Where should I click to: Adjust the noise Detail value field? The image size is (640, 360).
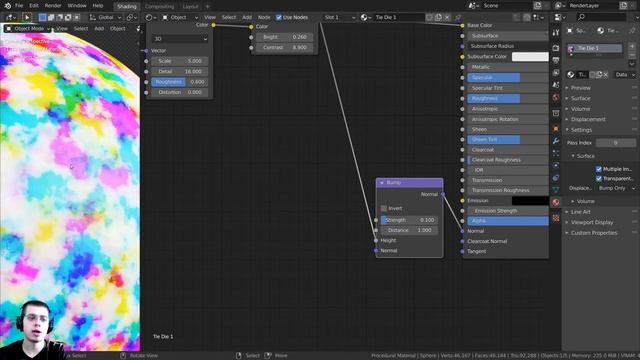point(180,71)
